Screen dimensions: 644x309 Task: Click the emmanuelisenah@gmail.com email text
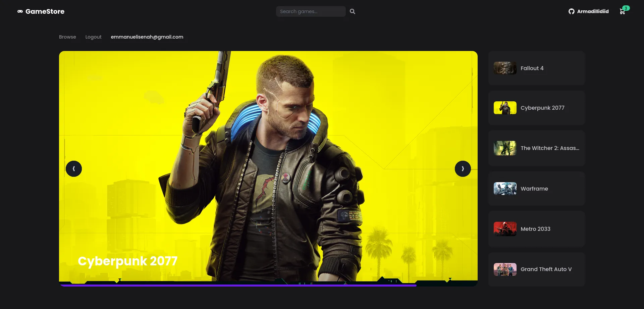[147, 37]
